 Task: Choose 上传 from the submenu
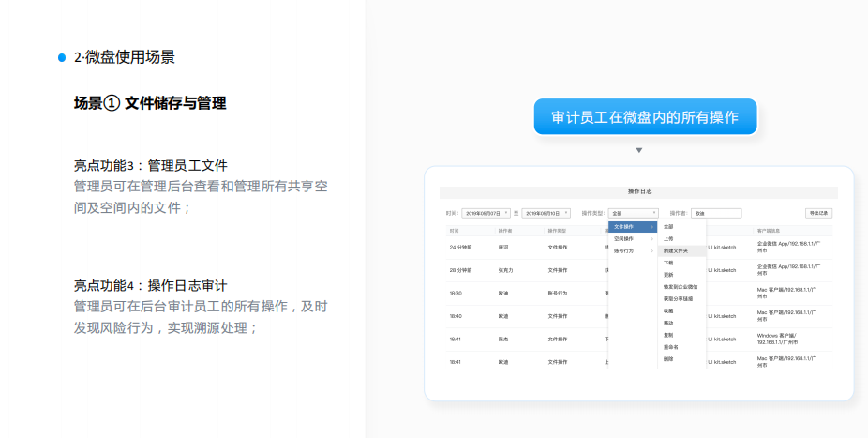click(668, 238)
